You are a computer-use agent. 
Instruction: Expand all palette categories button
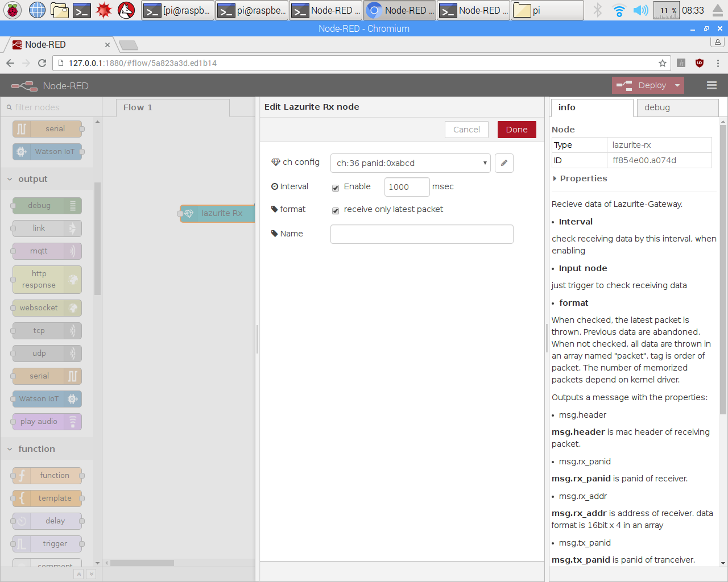[91, 574]
